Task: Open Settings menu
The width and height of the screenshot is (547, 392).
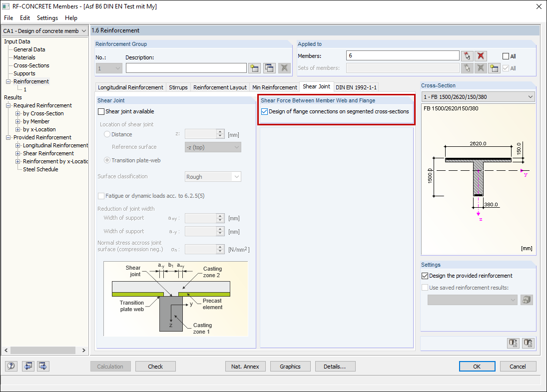Action: coord(47,18)
